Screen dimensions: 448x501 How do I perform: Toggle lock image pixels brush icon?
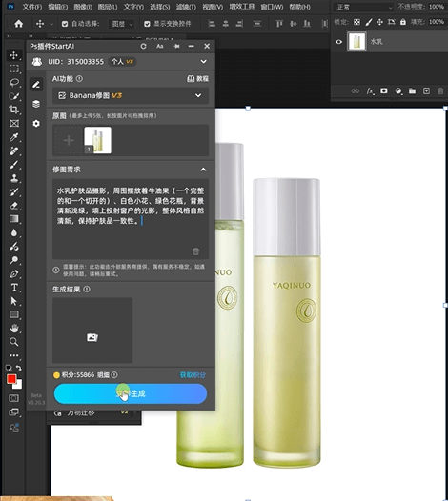368,22
